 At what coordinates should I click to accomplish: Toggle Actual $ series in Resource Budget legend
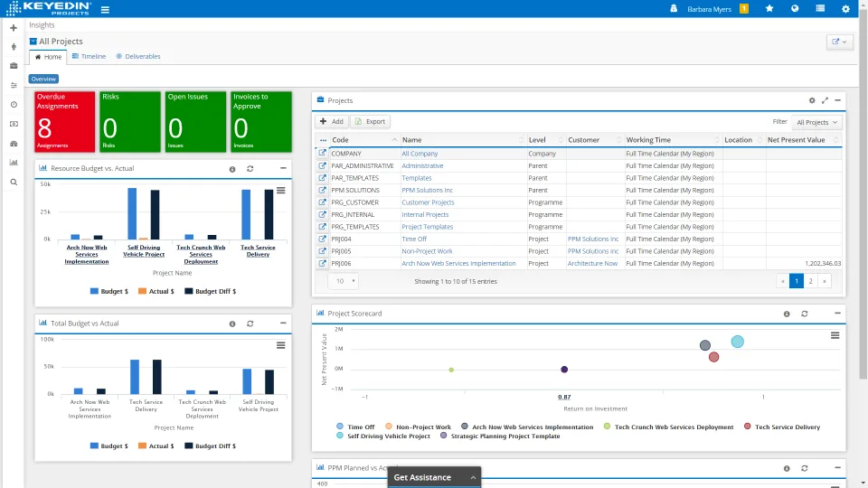point(156,291)
